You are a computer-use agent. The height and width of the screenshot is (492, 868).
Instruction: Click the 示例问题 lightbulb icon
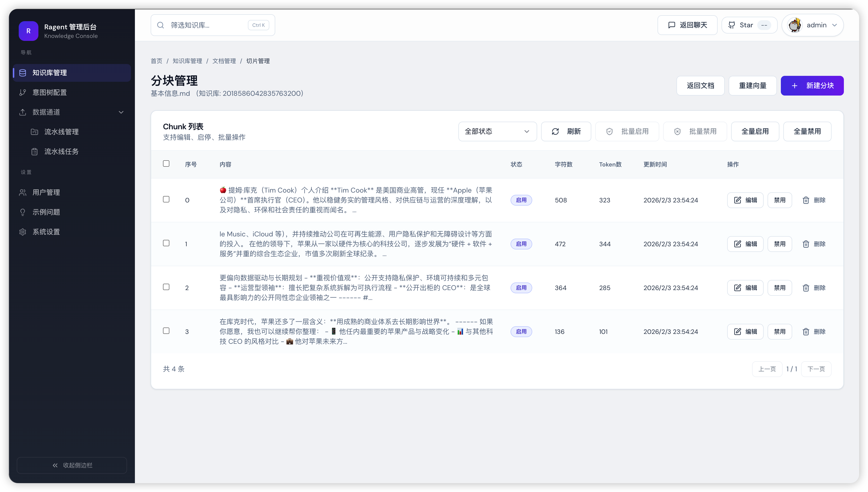[x=22, y=212]
